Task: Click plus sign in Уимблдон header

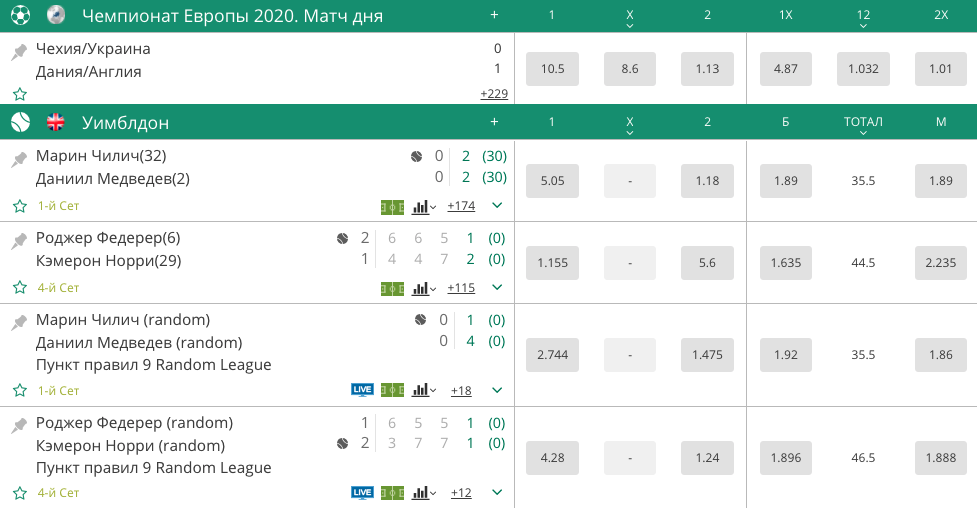Action: point(494,122)
